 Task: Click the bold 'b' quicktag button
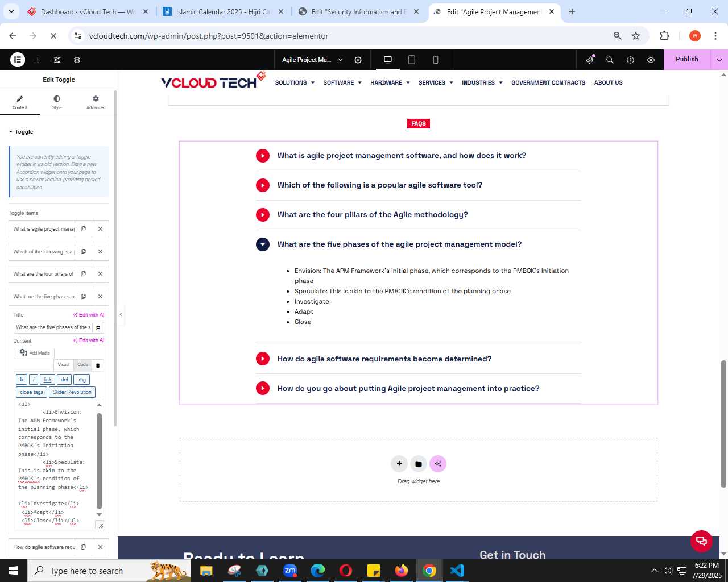coord(22,379)
